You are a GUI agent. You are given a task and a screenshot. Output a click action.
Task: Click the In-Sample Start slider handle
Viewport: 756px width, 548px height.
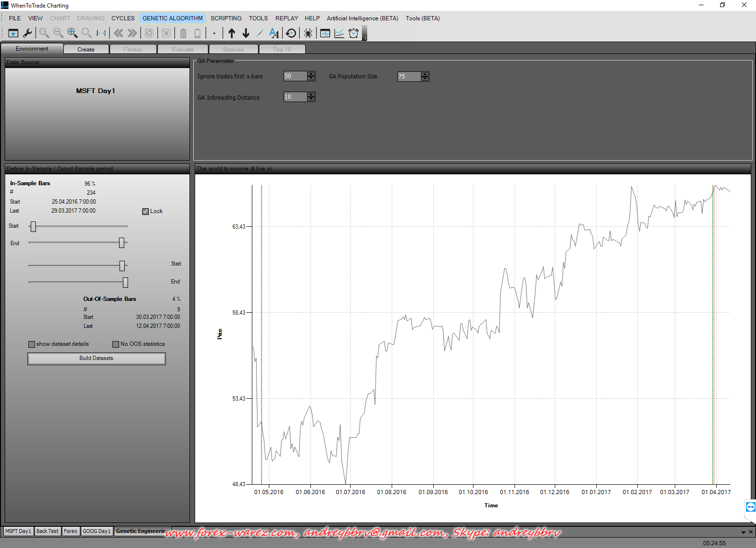tap(33, 227)
